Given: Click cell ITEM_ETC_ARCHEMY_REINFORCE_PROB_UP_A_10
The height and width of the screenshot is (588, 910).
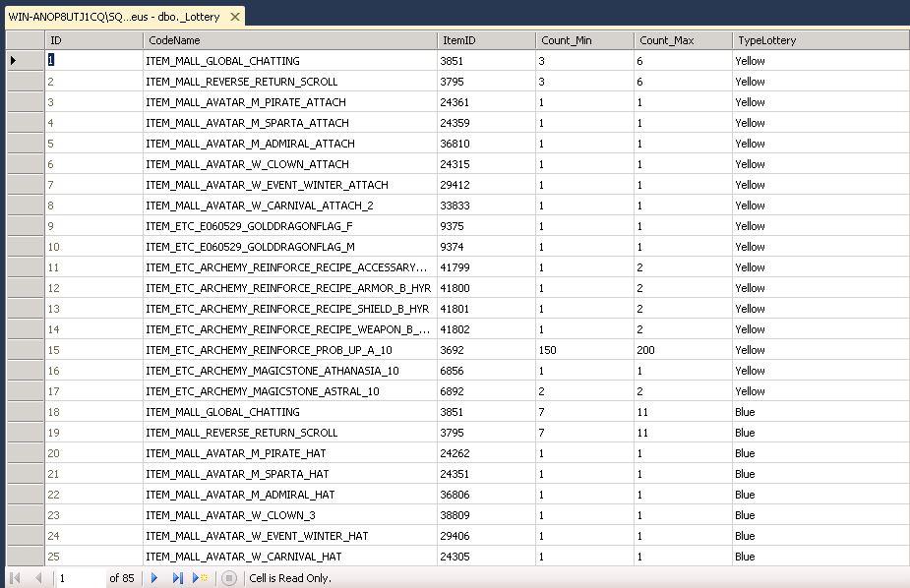Looking at the screenshot, I should click(289, 350).
